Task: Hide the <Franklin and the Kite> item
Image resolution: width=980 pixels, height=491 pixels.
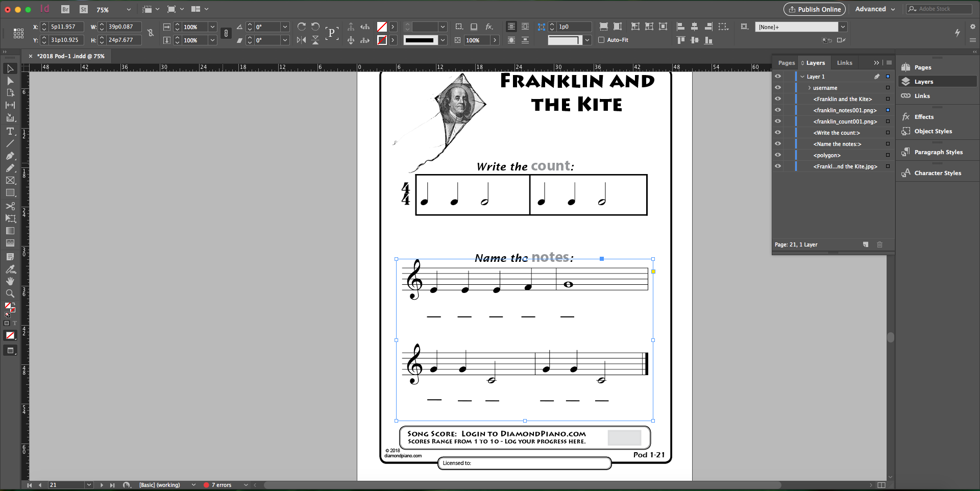Action: [778, 99]
